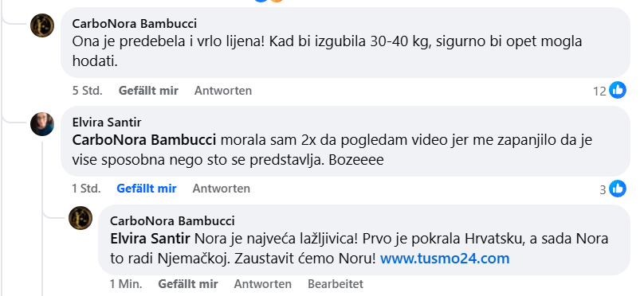The width and height of the screenshot is (644, 296).
Task: Open the 1 Std. timestamp of Elvira's comment
Action: tap(87, 189)
